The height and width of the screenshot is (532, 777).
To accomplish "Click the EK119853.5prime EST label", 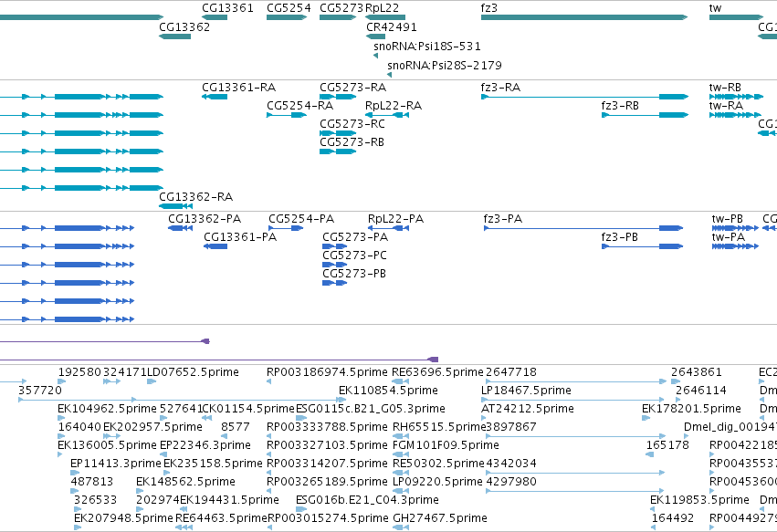I will point(699,500).
